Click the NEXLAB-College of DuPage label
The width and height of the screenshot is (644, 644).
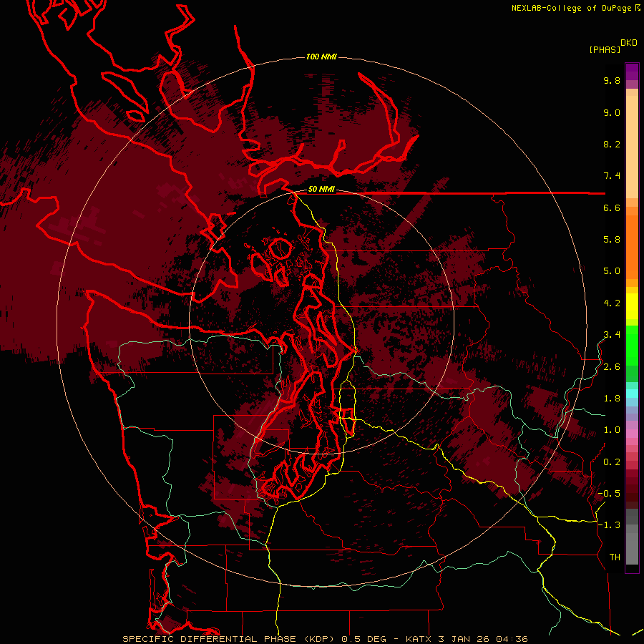(x=571, y=8)
